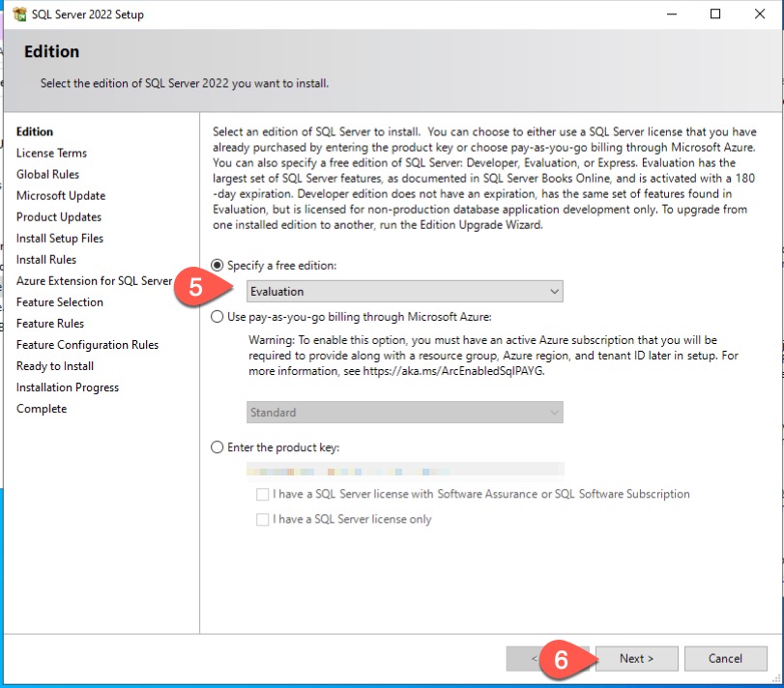Jump to the Product Updates step
784x688 pixels.
click(59, 217)
